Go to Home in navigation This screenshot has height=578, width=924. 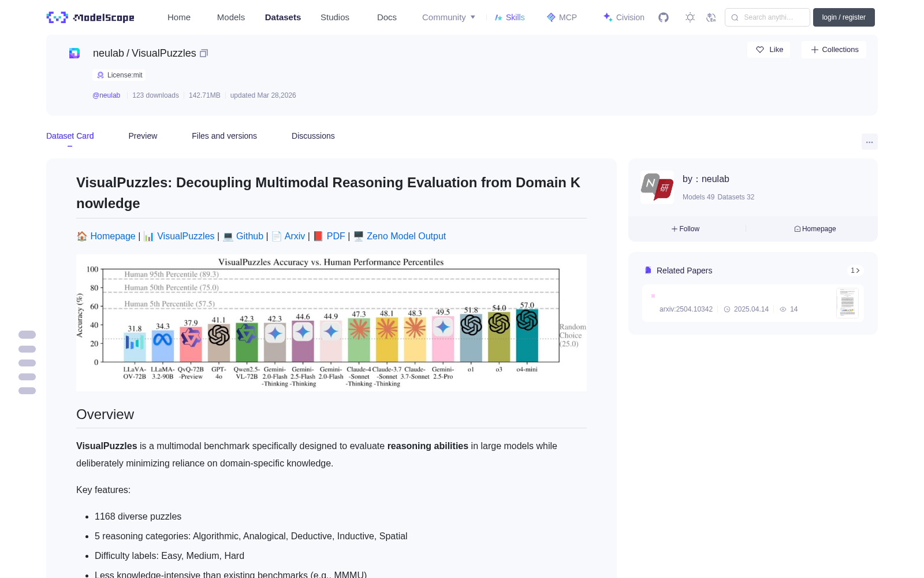[179, 17]
